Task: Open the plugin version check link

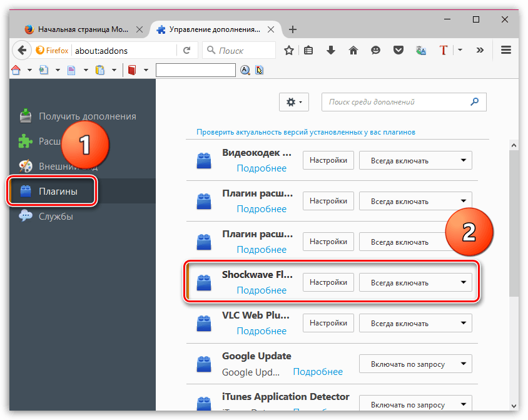Action: coord(306,132)
